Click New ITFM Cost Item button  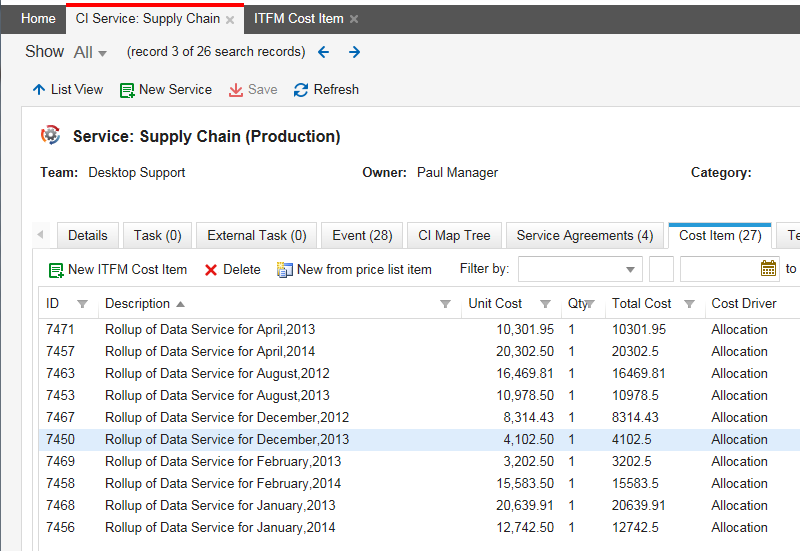click(x=118, y=270)
